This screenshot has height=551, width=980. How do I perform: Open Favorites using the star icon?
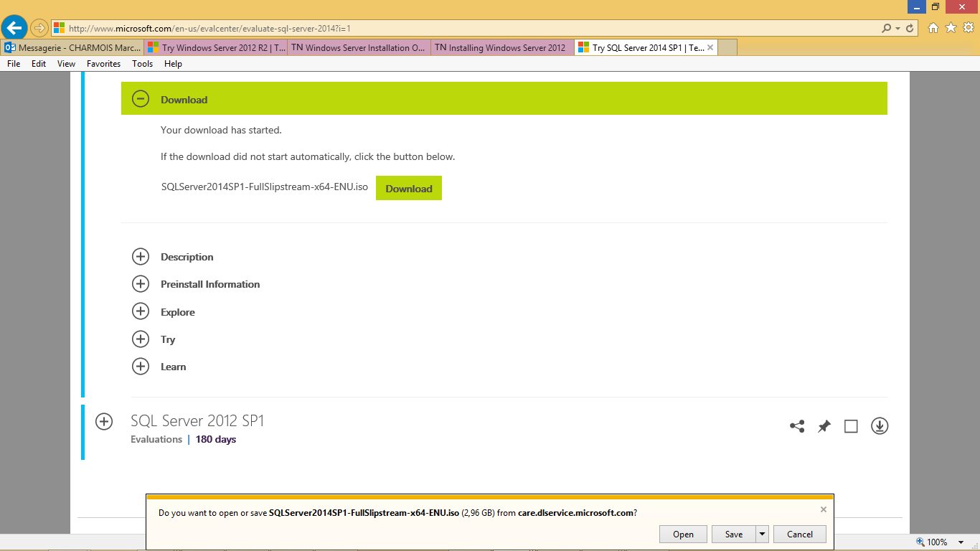951,28
